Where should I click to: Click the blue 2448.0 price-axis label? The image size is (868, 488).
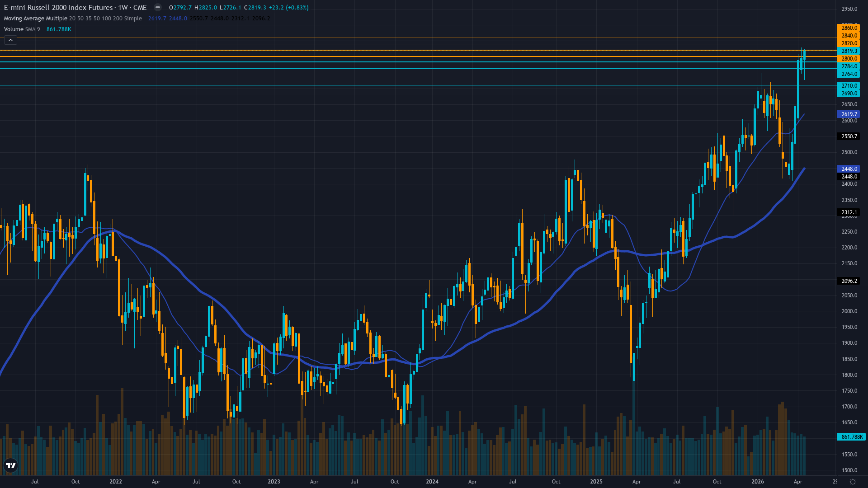pos(849,169)
